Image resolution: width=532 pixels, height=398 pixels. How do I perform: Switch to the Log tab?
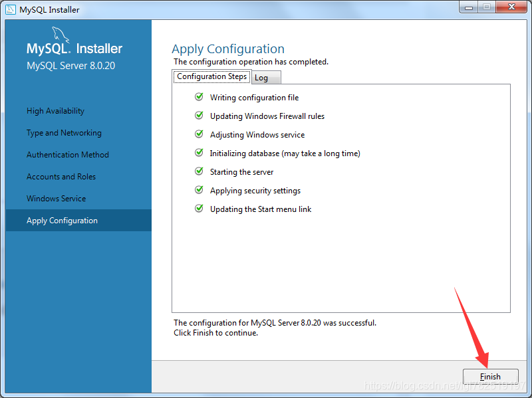[267, 78]
